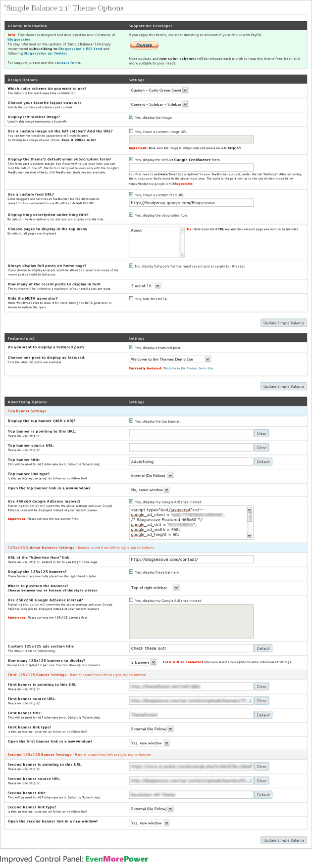
Task: Open the Blogsessive's RSS feed link
Action: (x=80, y=49)
